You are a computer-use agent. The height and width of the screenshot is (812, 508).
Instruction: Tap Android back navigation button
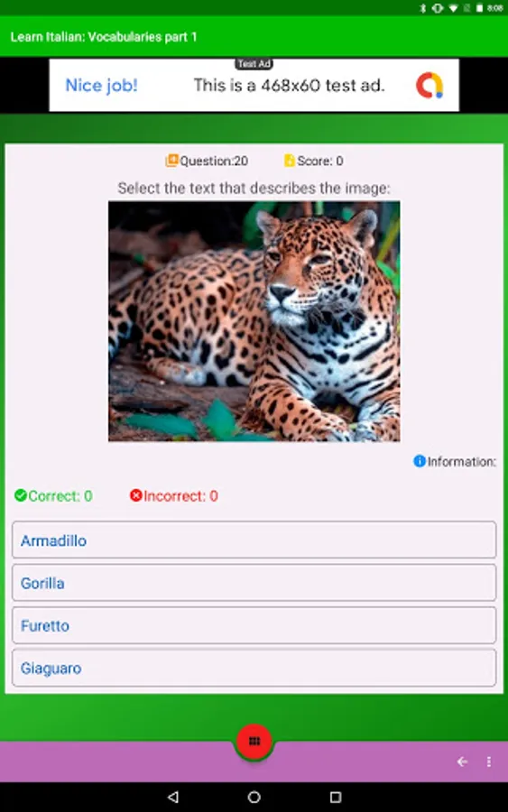click(x=173, y=797)
